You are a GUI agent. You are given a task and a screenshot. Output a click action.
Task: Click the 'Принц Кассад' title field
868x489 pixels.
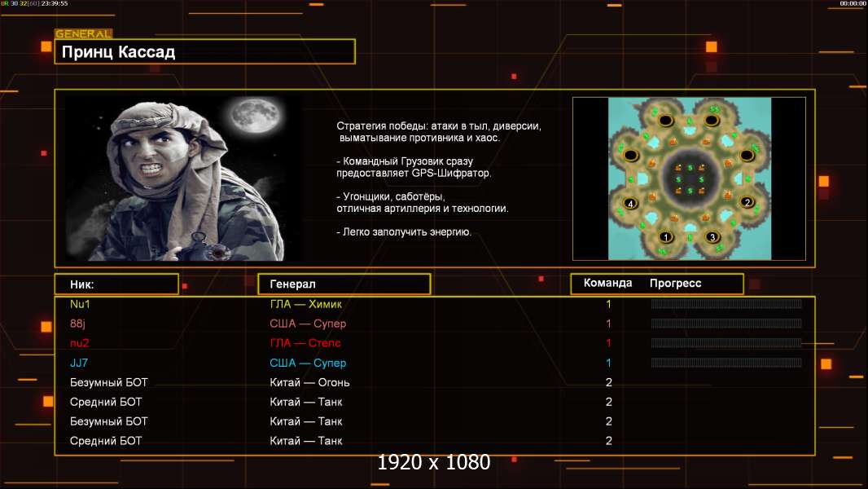click(205, 51)
